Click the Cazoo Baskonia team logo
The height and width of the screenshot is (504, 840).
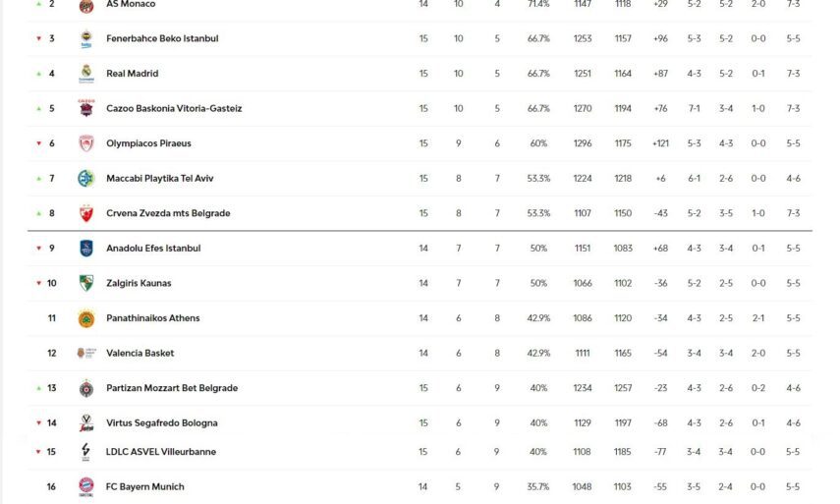(86, 108)
